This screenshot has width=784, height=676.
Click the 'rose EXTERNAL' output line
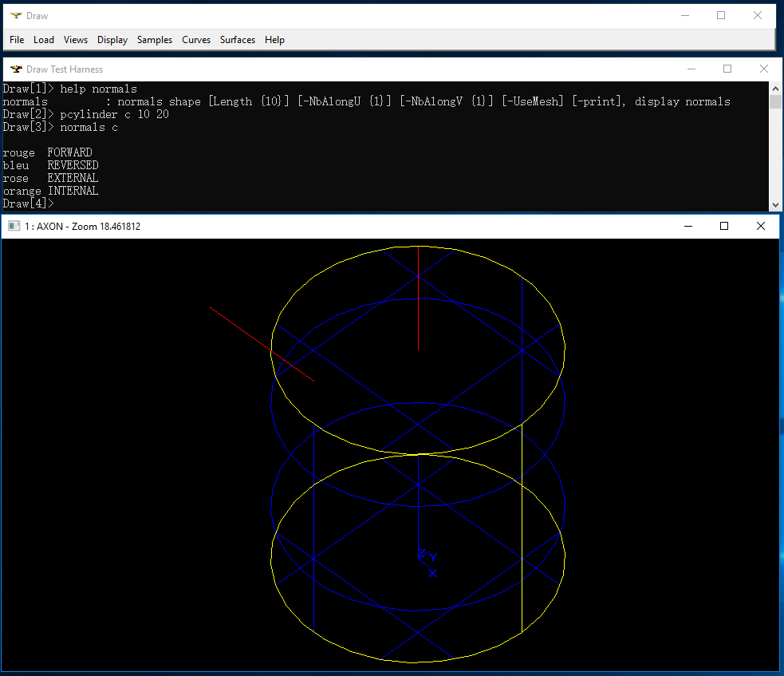(50, 178)
